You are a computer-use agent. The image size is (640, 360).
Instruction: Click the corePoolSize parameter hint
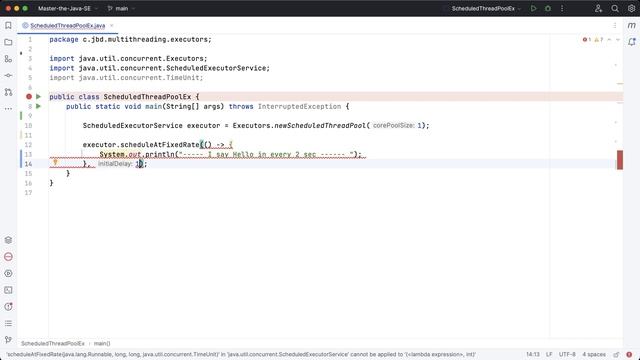pyautogui.click(x=393, y=125)
